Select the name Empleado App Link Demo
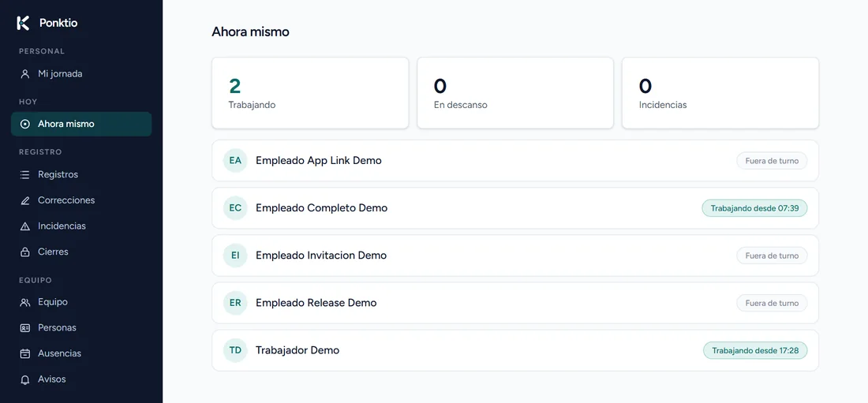 point(318,161)
